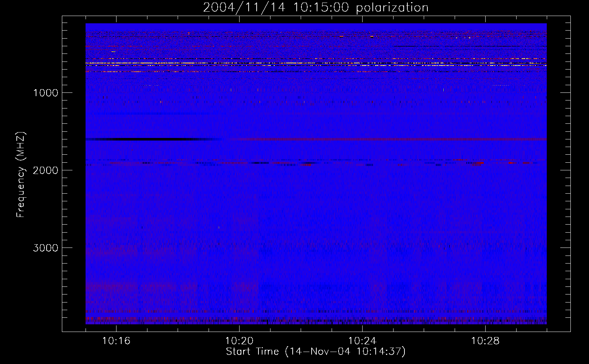Screen dimensions: 589x364
Task: Click the bright yellow interference line in the spectrogram
Action: point(316,63)
